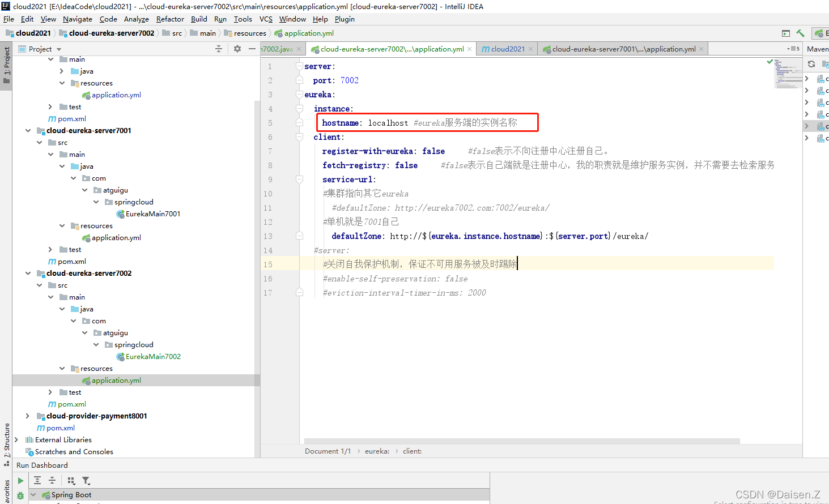Open the Refactor menu

(x=170, y=19)
